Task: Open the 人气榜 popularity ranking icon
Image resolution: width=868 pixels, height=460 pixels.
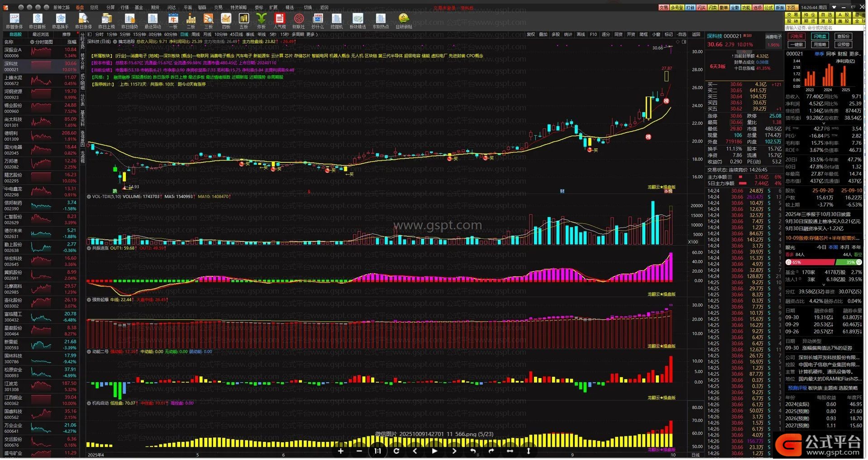Action: point(279,20)
